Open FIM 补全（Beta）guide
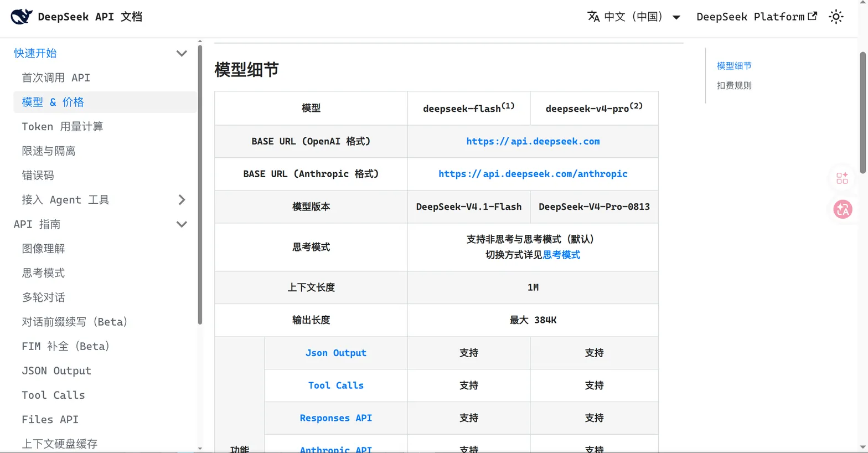Image resolution: width=868 pixels, height=453 pixels. pos(66,346)
